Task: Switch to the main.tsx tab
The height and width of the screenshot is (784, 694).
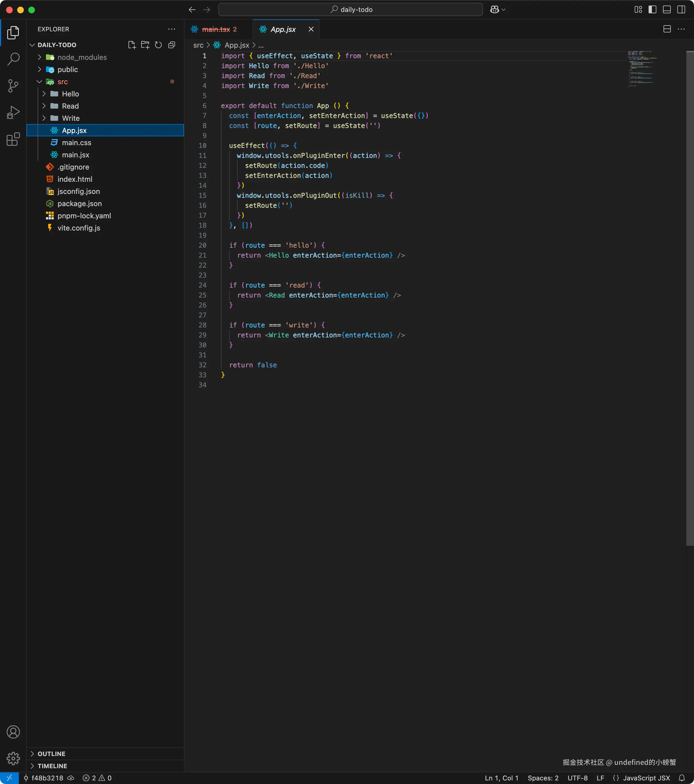Action: (x=216, y=29)
